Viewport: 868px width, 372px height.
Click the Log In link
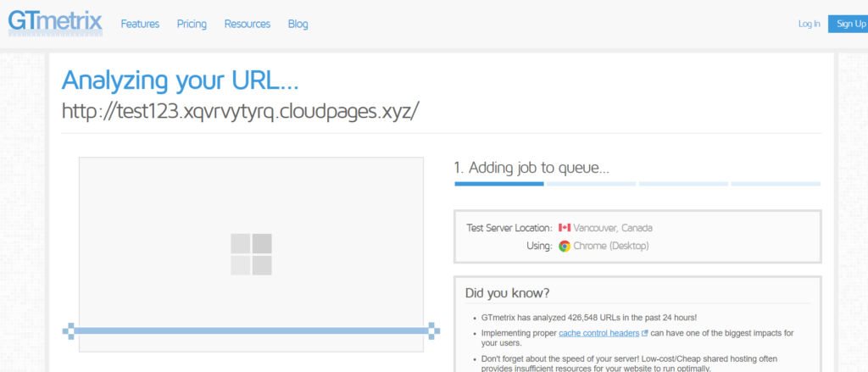tap(810, 24)
